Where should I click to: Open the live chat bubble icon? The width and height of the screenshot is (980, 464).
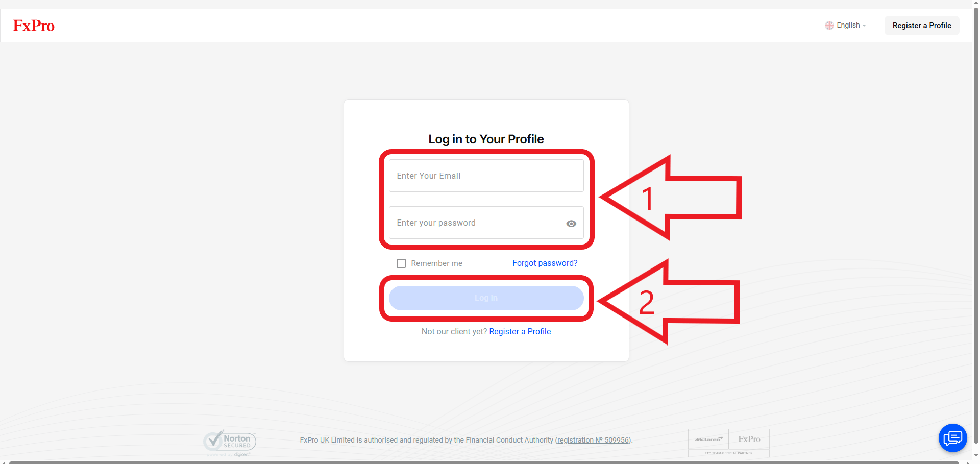click(x=952, y=438)
